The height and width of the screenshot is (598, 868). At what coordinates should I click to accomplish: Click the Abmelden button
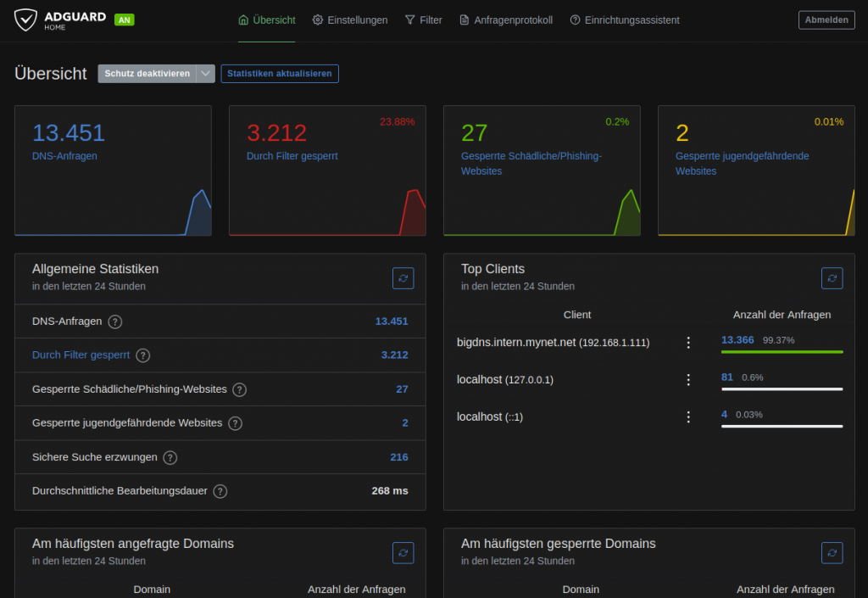pyautogui.click(x=826, y=20)
